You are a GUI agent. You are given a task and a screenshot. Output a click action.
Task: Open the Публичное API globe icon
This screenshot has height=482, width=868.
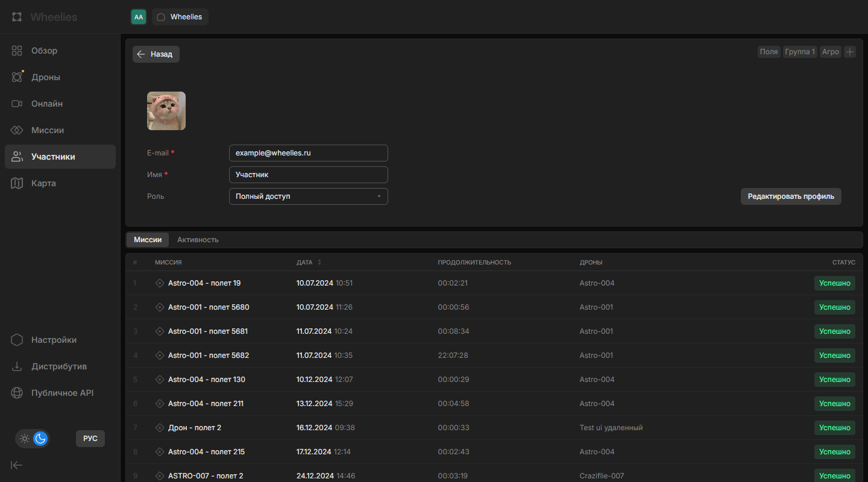click(17, 393)
